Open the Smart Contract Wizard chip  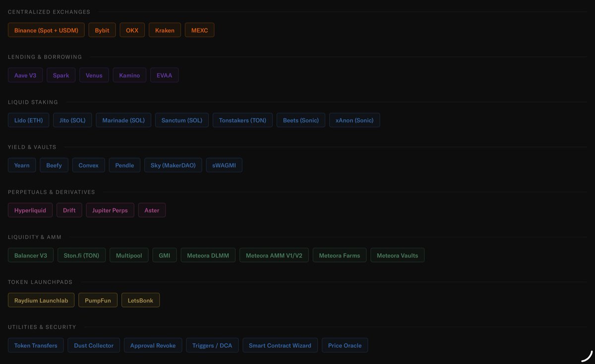(280, 345)
